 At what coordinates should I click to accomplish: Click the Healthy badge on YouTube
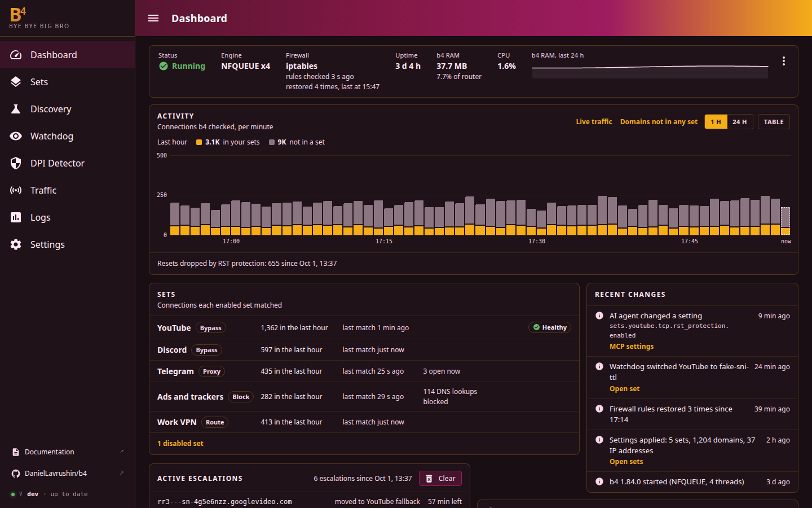coord(550,327)
